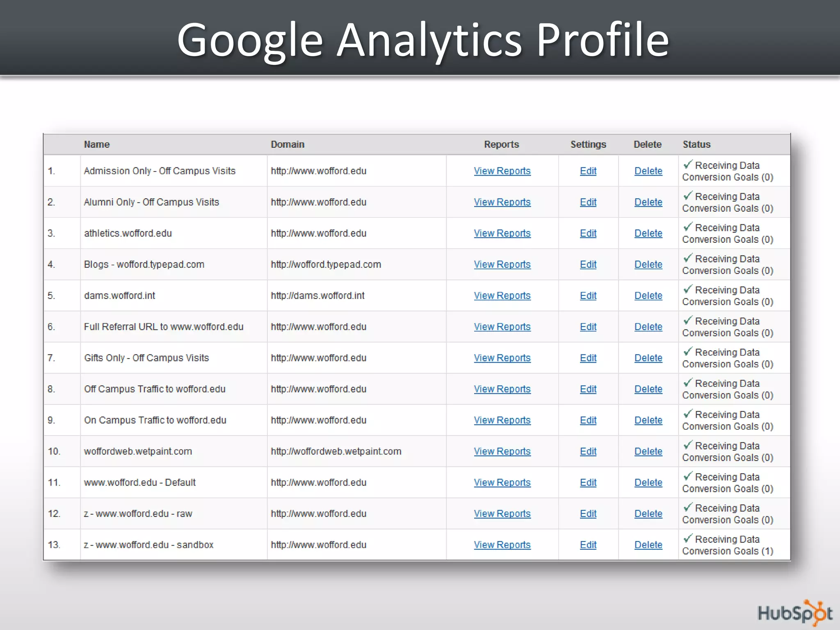Delete the dams.wofford.int profile
The height and width of the screenshot is (630, 840).
(648, 296)
